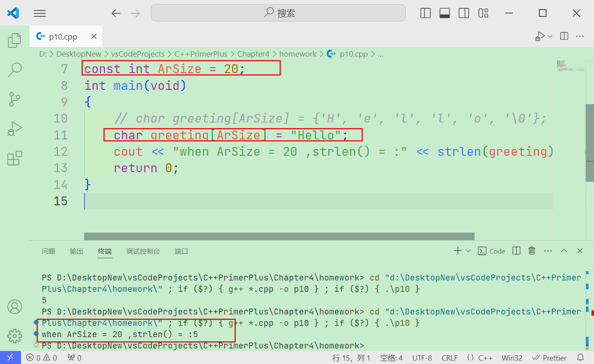Go to line via 行 15, 列 1
Viewport: 594px width, 364px height.
click(351, 358)
